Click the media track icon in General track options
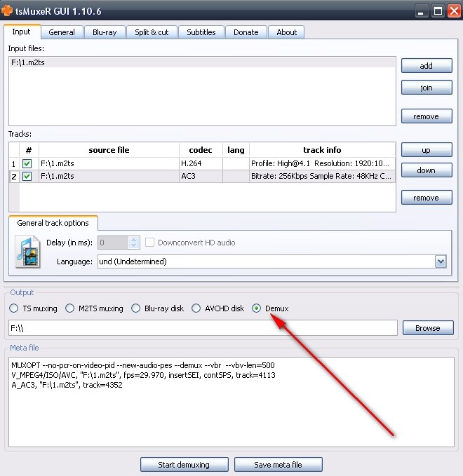Viewport: 463px width, 476px height. 27,252
